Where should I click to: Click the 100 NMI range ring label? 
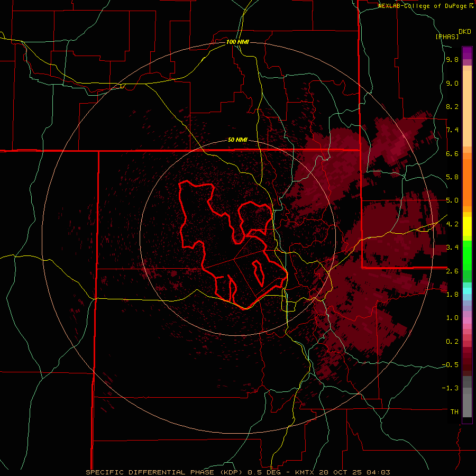237,42
